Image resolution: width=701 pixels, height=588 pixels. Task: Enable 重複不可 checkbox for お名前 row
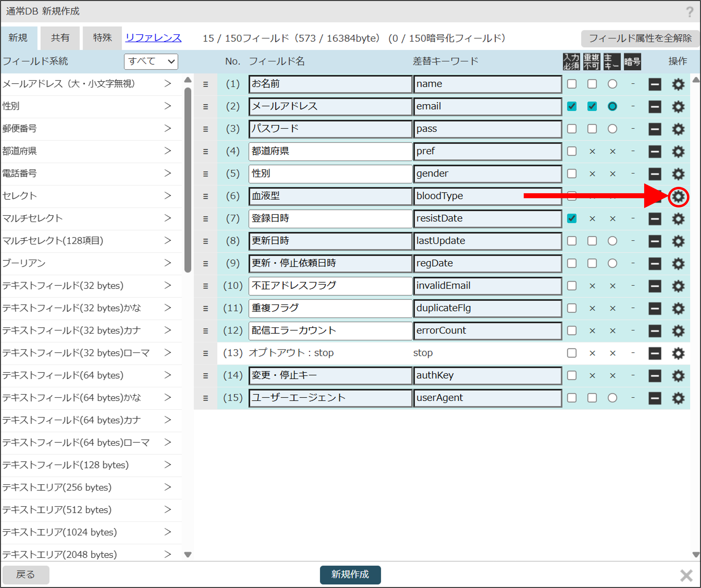point(592,84)
